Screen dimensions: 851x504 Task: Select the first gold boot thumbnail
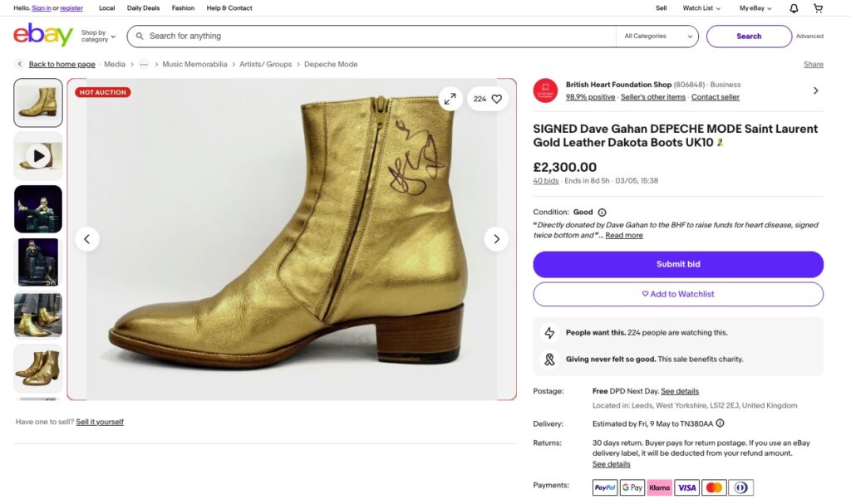pos(38,102)
